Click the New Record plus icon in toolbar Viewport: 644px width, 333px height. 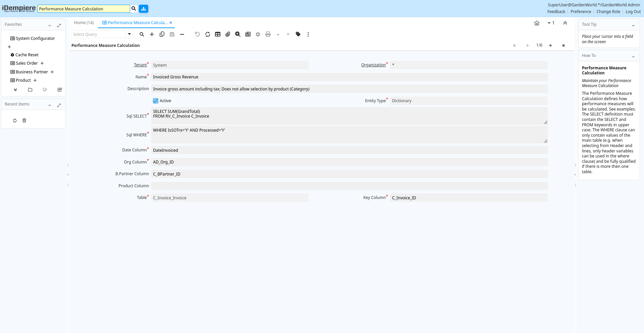[152, 34]
